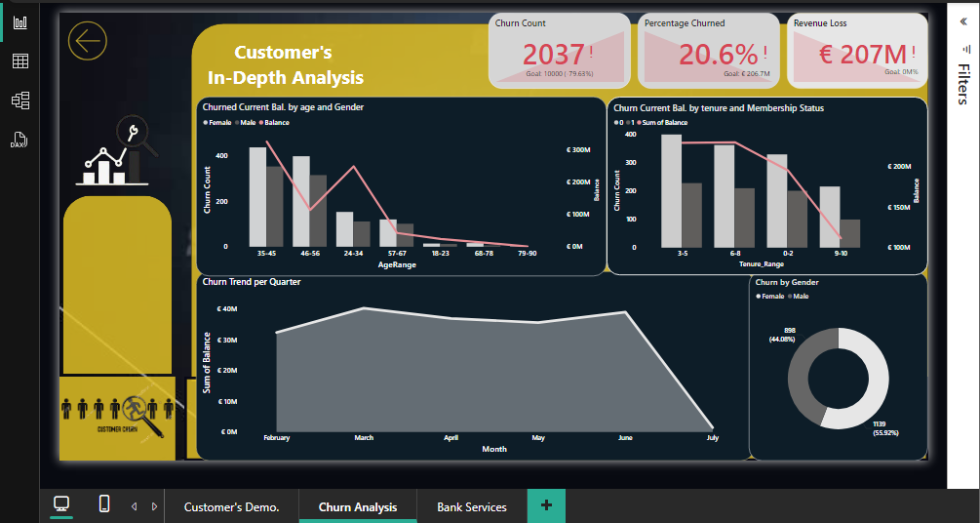Viewport: 980px width, 523px height.
Task: Add a new page with plus button
Action: (546, 505)
